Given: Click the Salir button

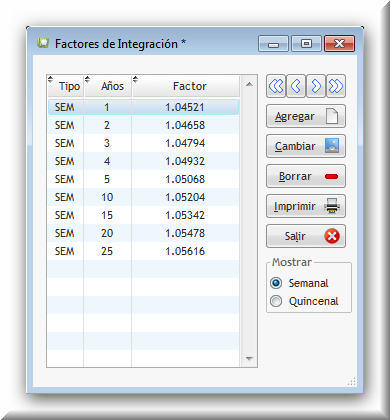Looking at the screenshot, I should point(306,236).
